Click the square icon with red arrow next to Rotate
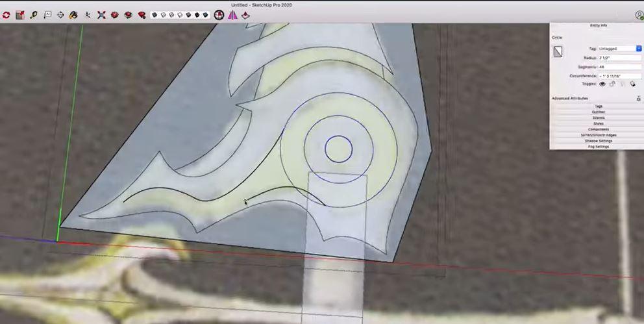Image resolution: width=644 pixels, height=324 pixels. [19, 15]
